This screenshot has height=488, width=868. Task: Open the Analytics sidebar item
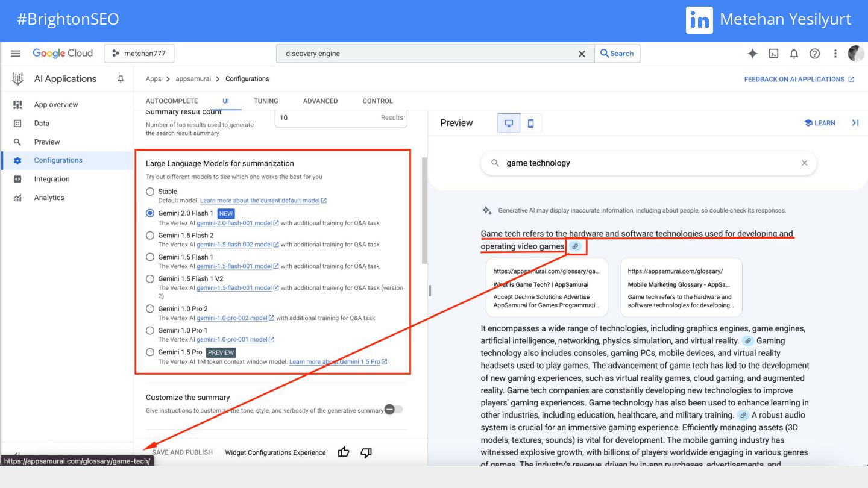pos(49,198)
